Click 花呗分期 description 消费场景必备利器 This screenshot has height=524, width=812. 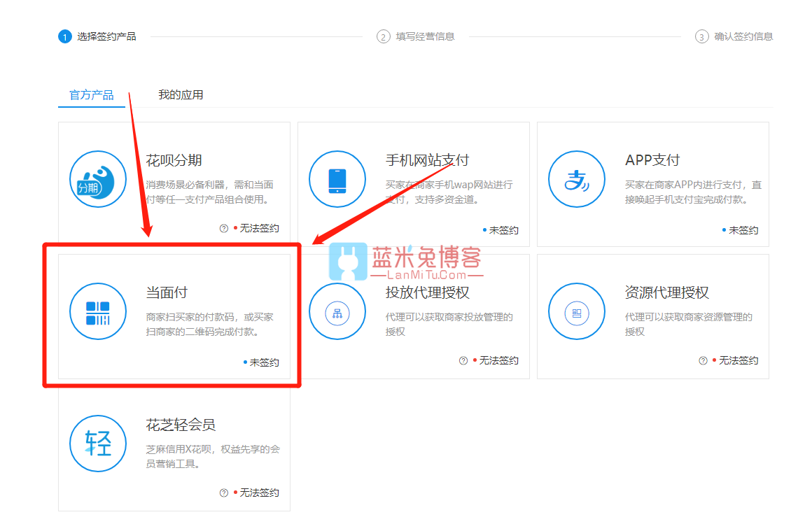tap(210, 192)
